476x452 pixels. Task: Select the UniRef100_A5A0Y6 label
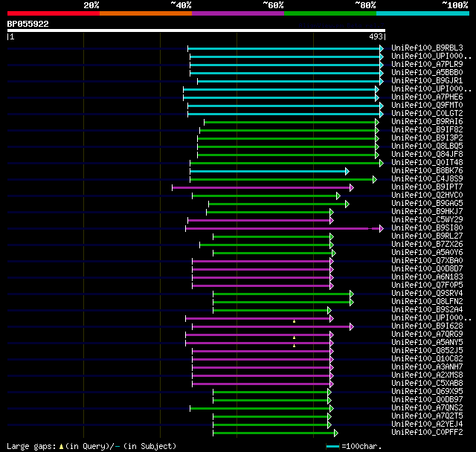pos(427,253)
